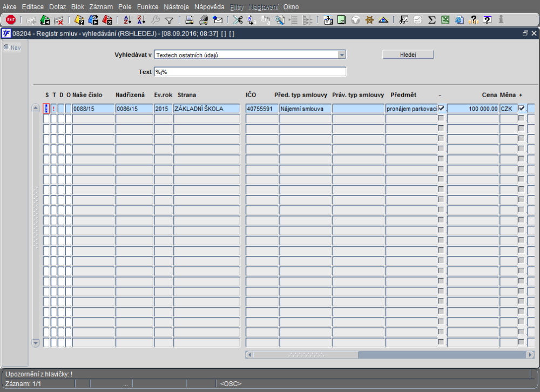Click the horizontal scrollbar thumb
The image size is (540, 392).
(306, 354)
